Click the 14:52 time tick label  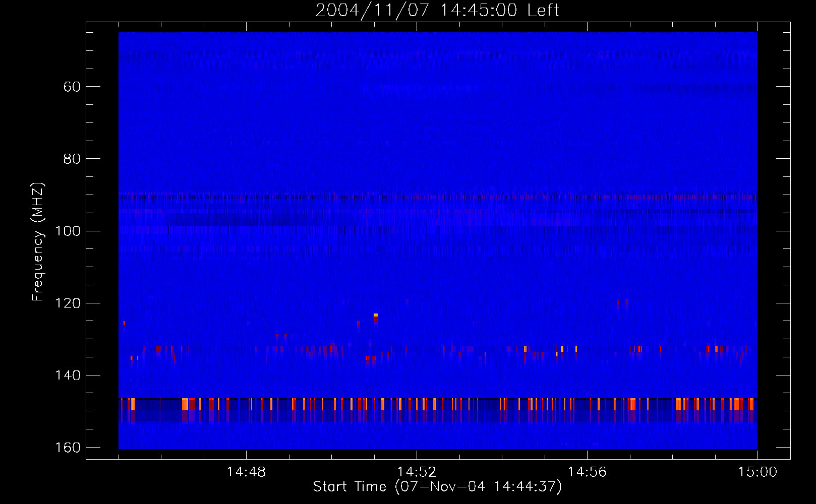(x=417, y=472)
